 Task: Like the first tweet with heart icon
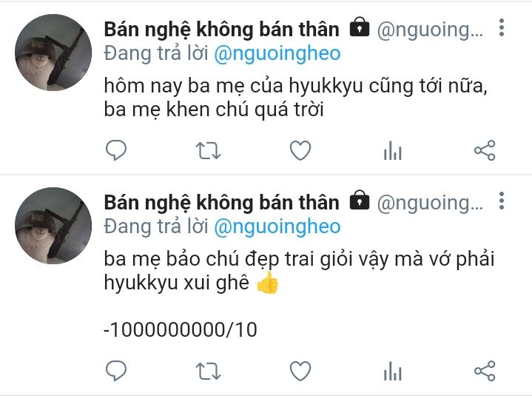300,150
